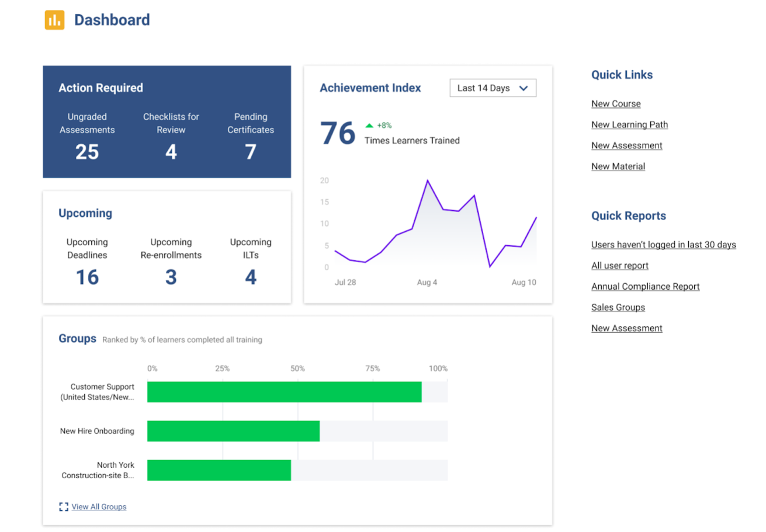The height and width of the screenshot is (532, 766).
Task: Select Upcoming Re-enrollments count 3
Action: tap(171, 277)
